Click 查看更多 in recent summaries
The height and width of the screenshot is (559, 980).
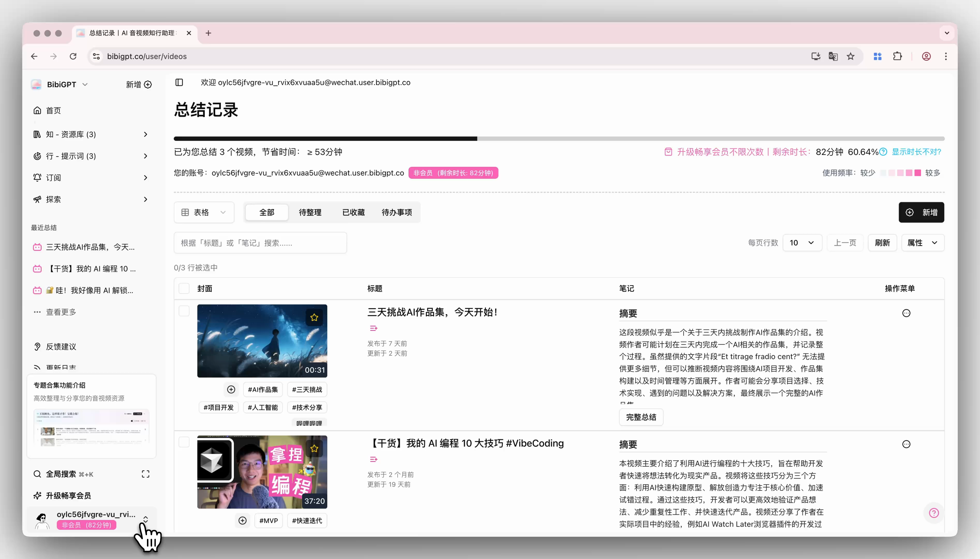[61, 312]
